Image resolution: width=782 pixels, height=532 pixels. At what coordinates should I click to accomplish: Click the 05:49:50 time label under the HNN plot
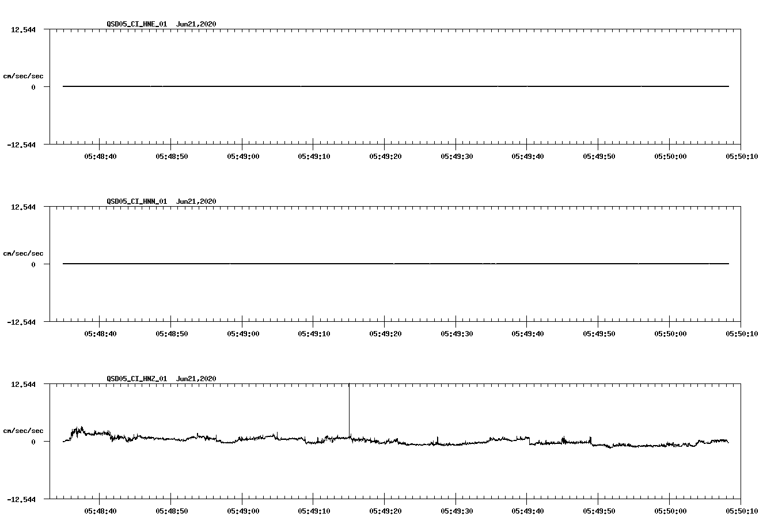[x=599, y=333]
